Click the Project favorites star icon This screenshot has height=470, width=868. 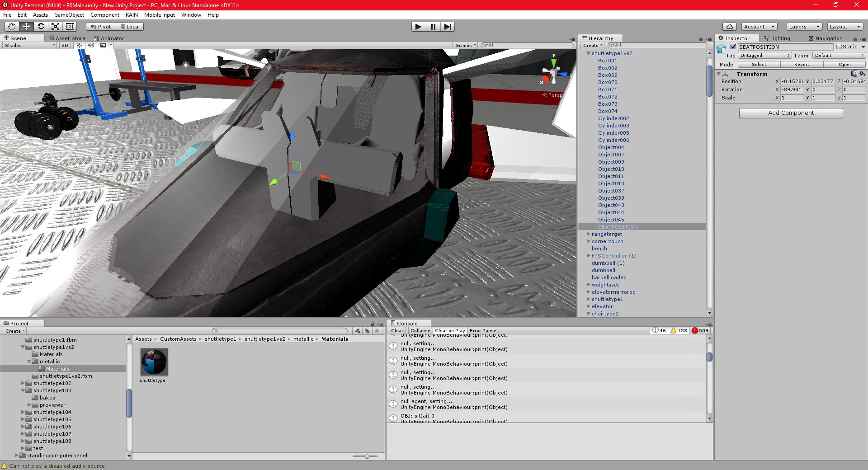click(377, 331)
